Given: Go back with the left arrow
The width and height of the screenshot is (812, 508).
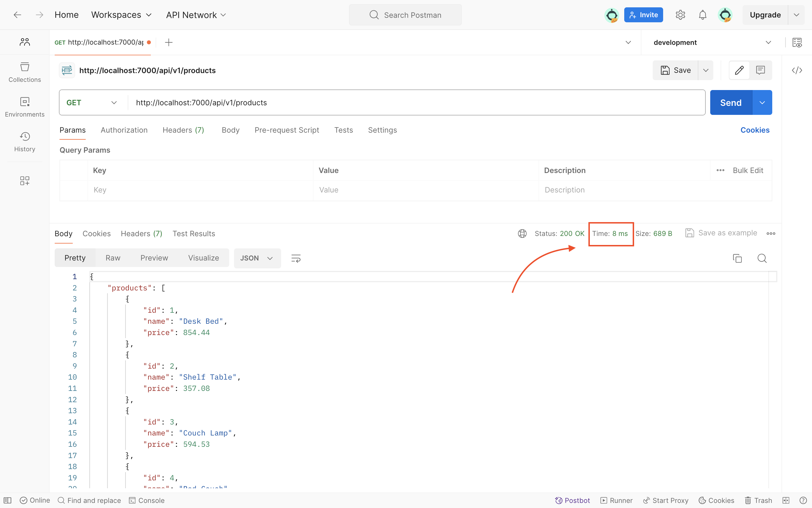Looking at the screenshot, I should coord(17,15).
